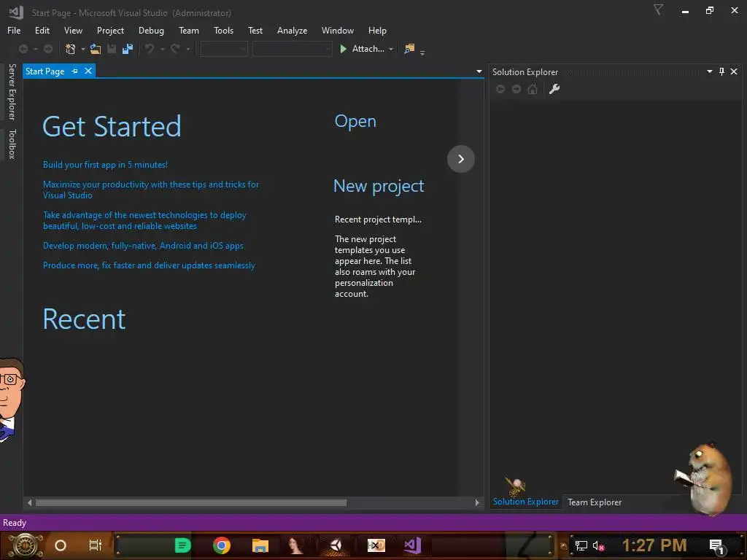Click the Navigate Backward arrow in toolbar
The height and width of the screenshot is (560, 747).
pos(23,49)
